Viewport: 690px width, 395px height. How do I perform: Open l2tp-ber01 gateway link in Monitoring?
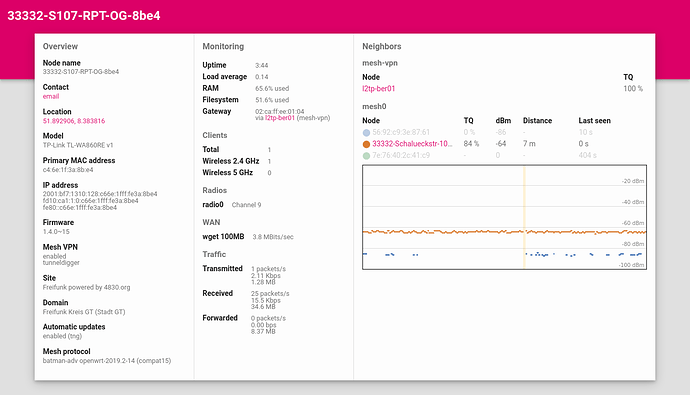[x=279, y=118]
